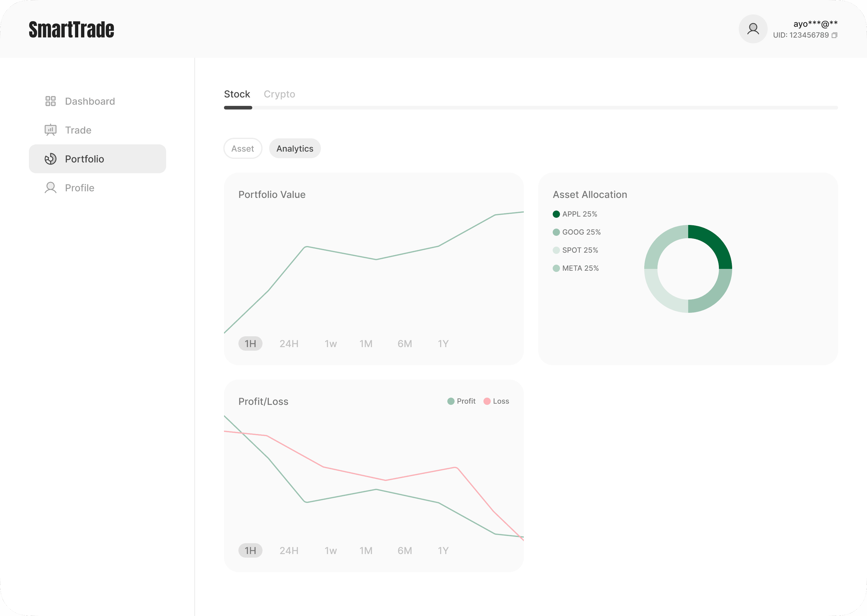
Task: Click the Dashboard grid icon in sidebar
Action: pos(51,101)
